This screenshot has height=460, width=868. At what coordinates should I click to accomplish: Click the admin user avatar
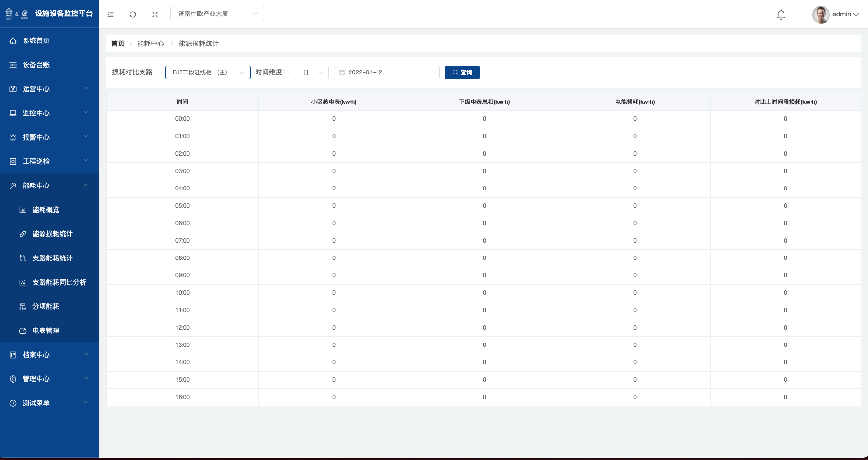pos(821,14)
